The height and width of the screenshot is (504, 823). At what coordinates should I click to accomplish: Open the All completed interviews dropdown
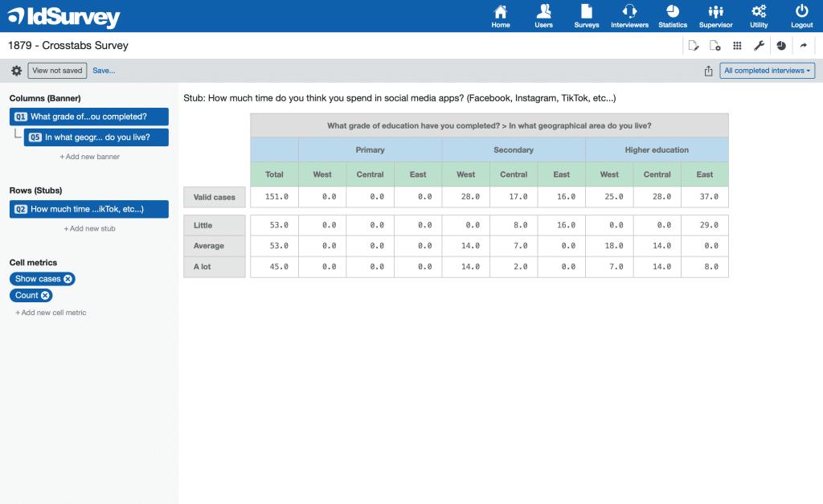(x=767, y=70)
